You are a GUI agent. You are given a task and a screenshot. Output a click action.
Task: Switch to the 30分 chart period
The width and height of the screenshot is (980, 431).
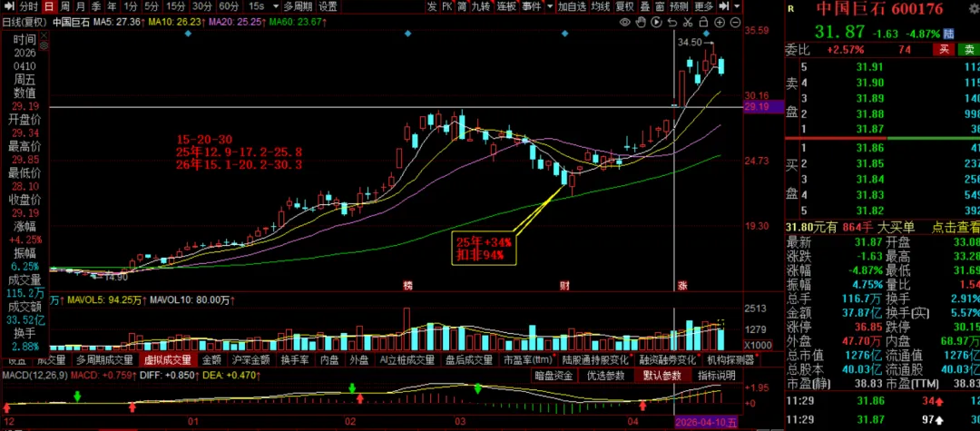click(x=201, y=7)
